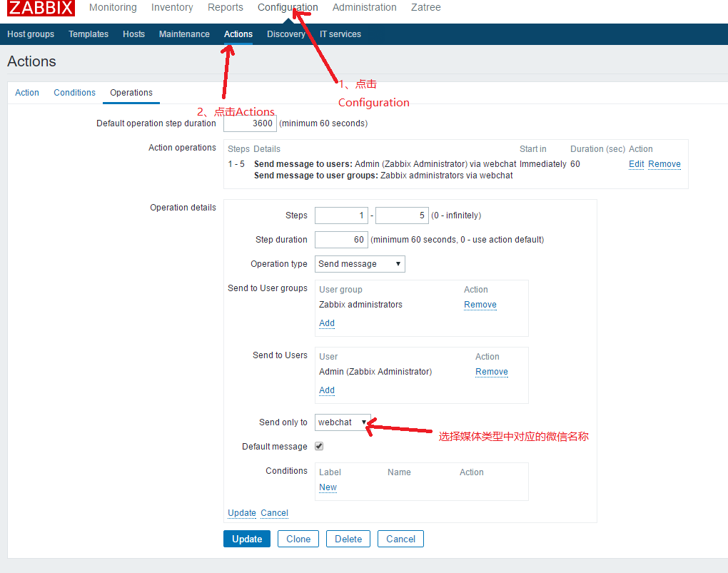Remove Zabbix administrators user group

click(480, 305)
